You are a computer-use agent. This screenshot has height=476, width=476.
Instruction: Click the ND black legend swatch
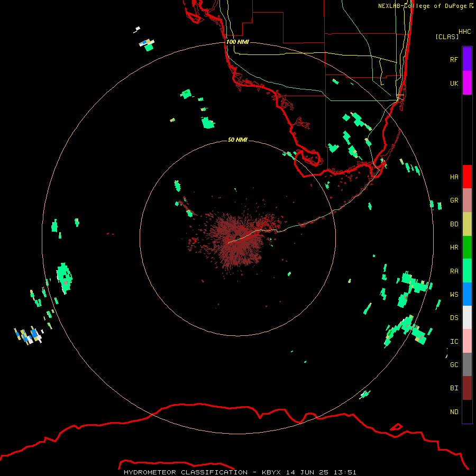tap(467, 411)
